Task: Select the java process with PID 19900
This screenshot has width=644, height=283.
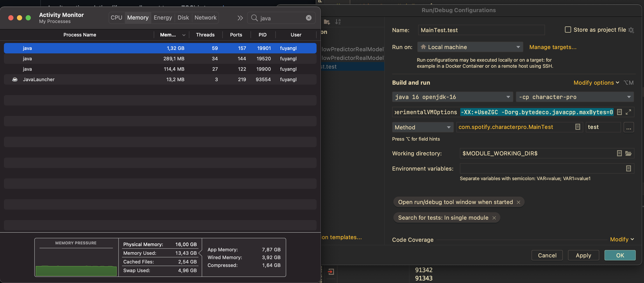Action: click(160, 69)
